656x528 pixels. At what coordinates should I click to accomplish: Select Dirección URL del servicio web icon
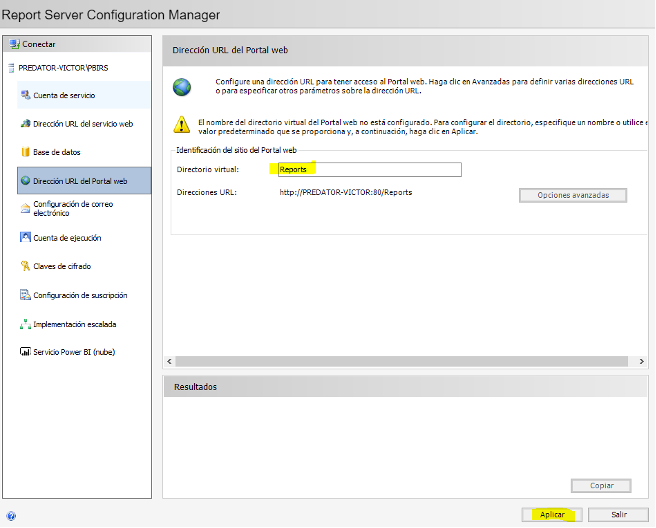point(25,124)
